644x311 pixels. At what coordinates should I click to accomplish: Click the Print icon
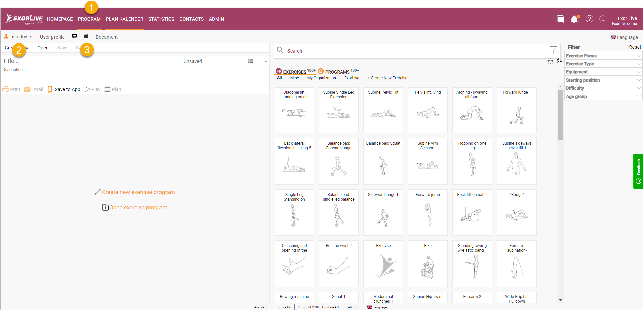point(6,89)
